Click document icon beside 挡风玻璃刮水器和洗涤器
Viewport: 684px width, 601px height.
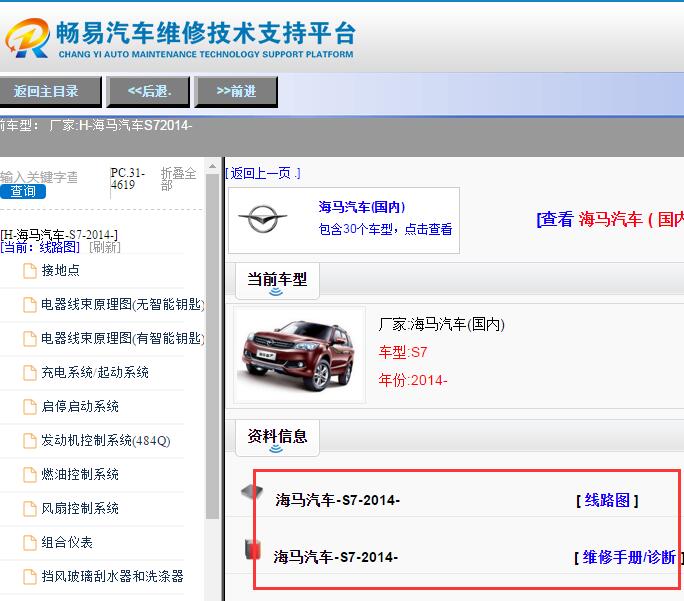tap(30, 577)
